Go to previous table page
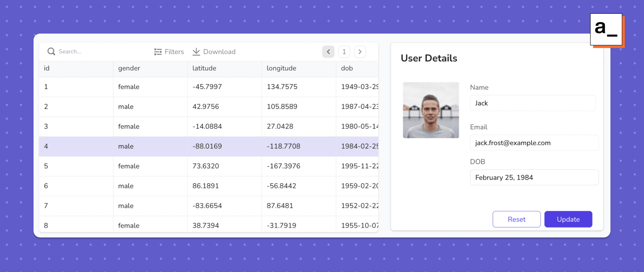This screenshot has width=644, height=272. (328, 52)
